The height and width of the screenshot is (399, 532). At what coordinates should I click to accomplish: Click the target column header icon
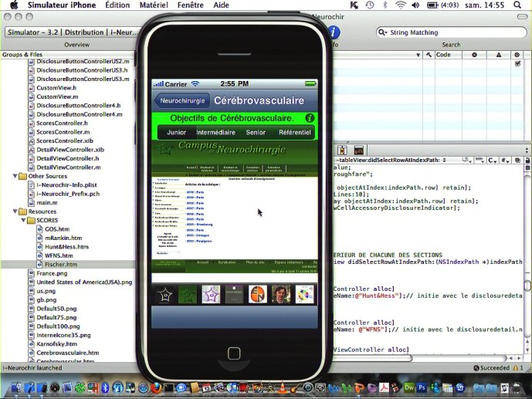tap(517, 55)
